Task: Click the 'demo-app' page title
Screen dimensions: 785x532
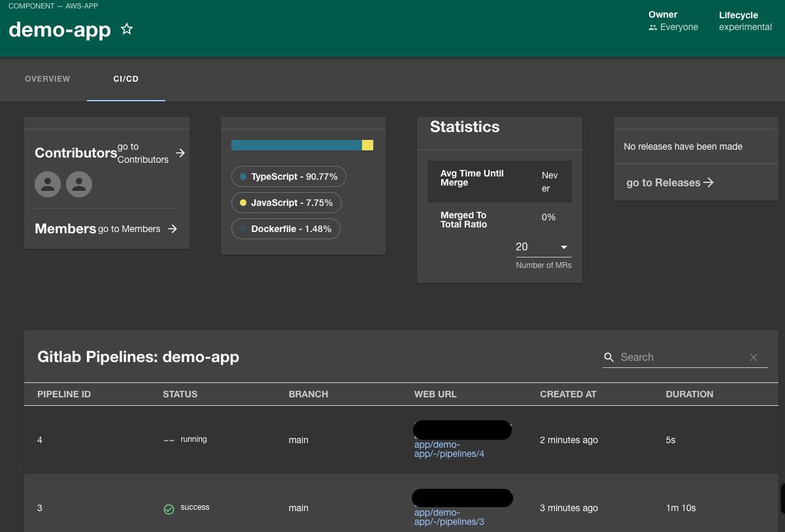Action: point(59,29)
